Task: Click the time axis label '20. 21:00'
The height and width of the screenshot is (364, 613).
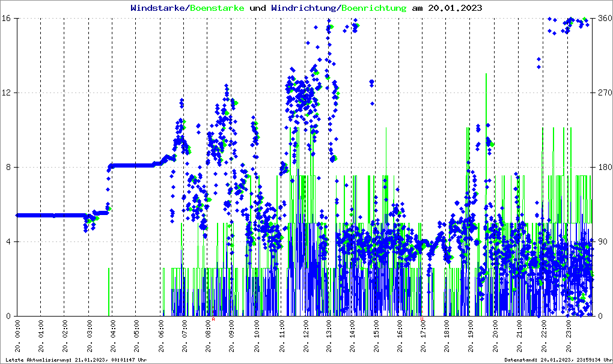Action: pos(519,336)
